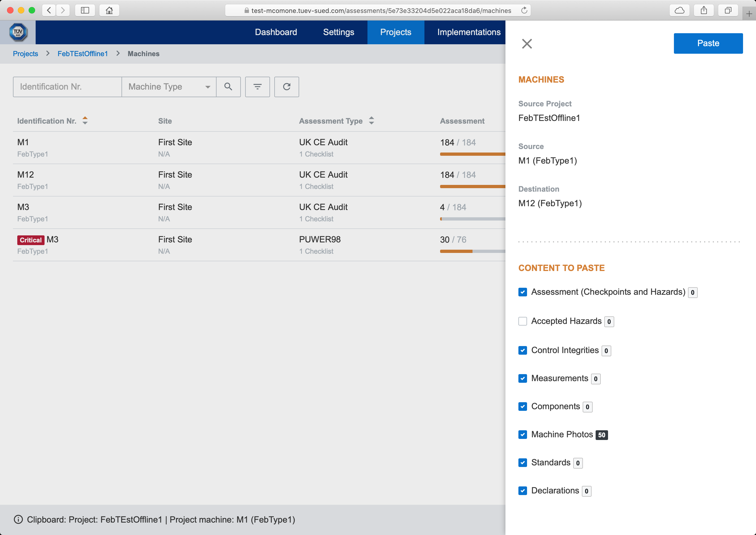
Task: Click Destination value M12 (FebType1)
Action: (550, 203)
